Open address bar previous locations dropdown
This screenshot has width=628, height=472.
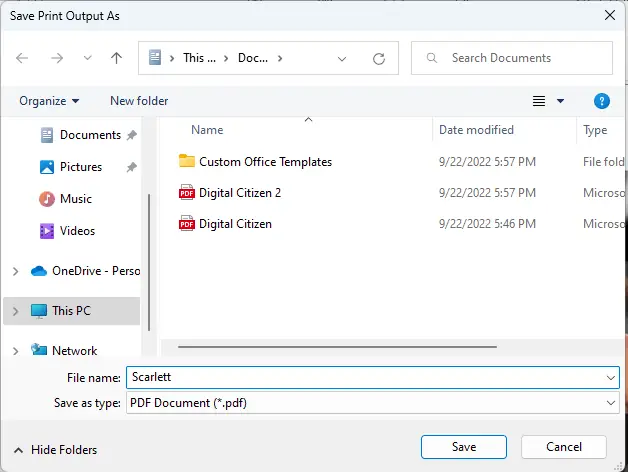342,59
